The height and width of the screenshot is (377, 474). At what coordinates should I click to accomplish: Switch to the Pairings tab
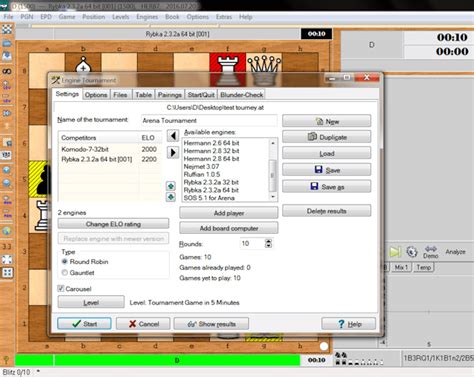tap(170, 95)
